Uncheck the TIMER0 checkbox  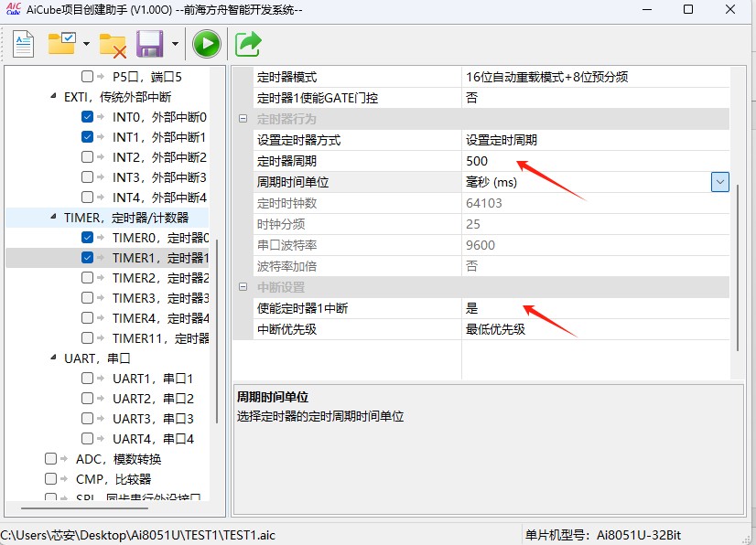(x=87, y=237)
